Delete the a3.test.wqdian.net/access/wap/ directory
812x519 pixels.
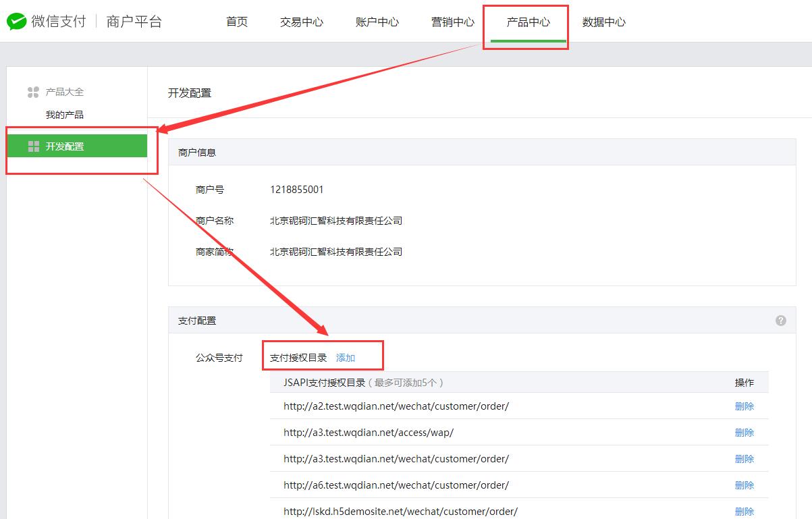745,433
